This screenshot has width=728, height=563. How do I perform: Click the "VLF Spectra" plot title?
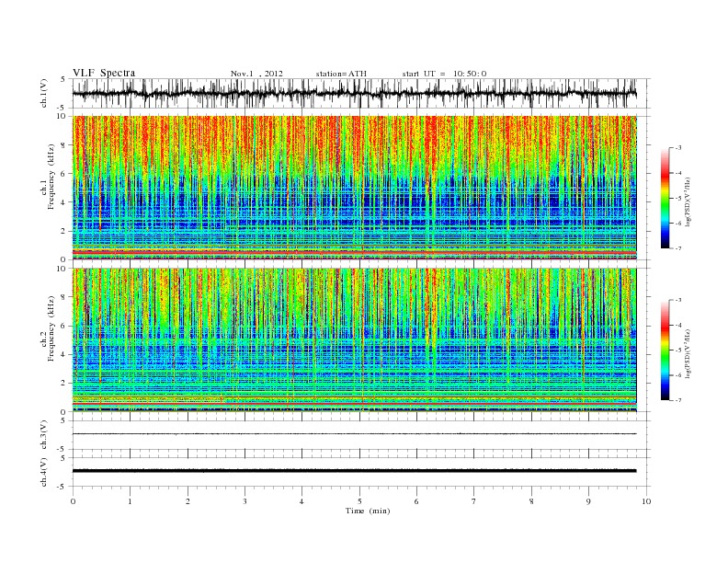tap(104, 73)
